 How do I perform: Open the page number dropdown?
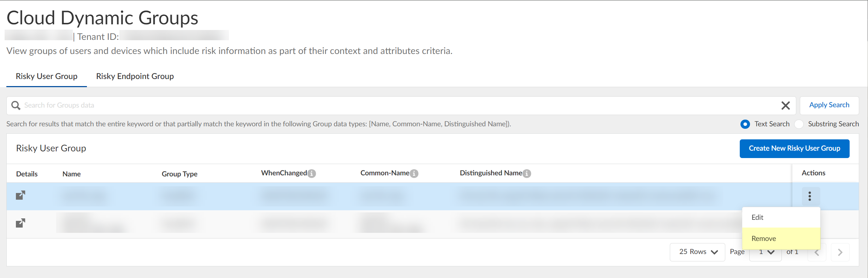766,252
